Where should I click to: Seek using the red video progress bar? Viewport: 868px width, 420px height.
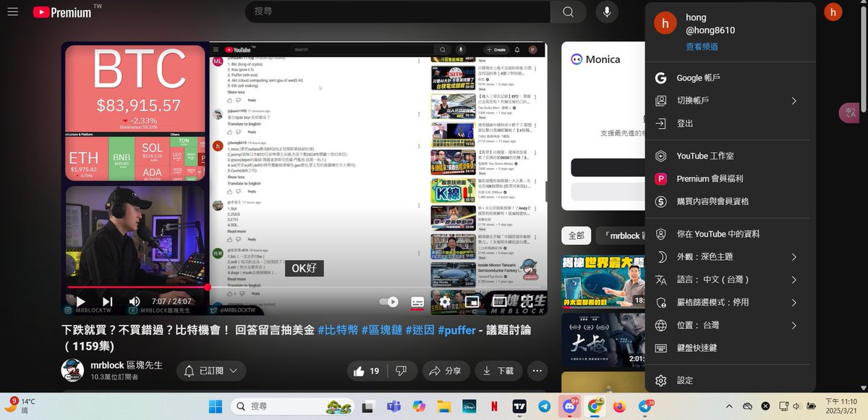click(x=304, y=287)
